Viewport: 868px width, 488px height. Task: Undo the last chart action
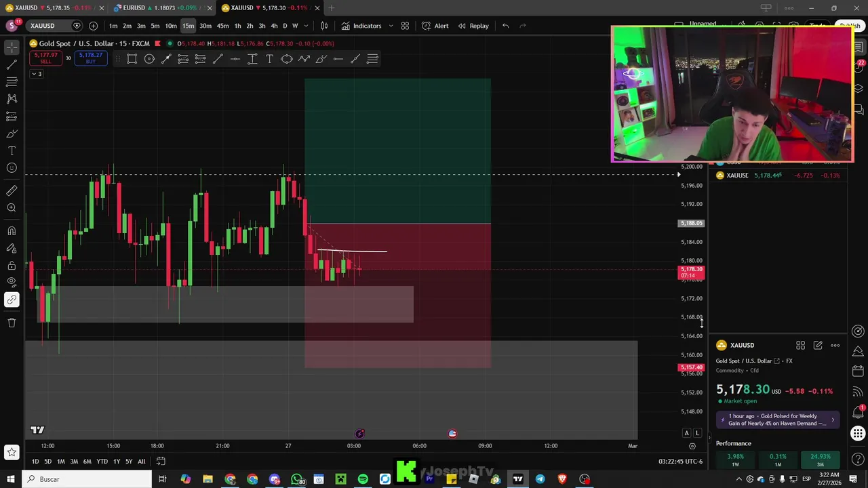(x=505, y=26)
